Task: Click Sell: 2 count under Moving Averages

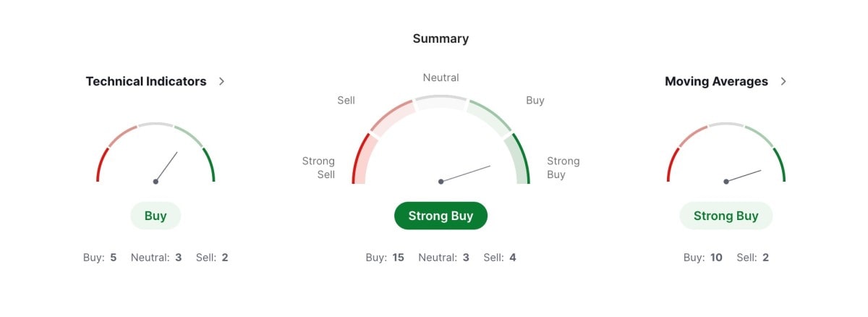Action: coord(752,257)
